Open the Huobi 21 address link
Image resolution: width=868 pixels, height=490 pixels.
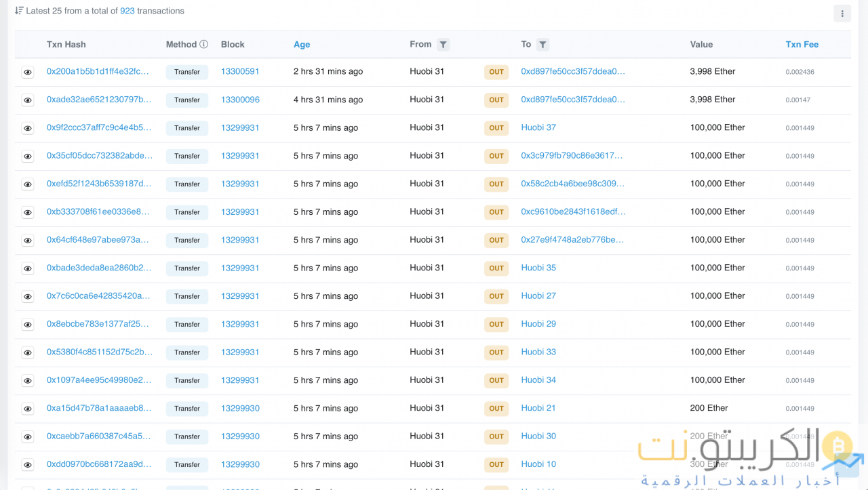coord(538,408)
